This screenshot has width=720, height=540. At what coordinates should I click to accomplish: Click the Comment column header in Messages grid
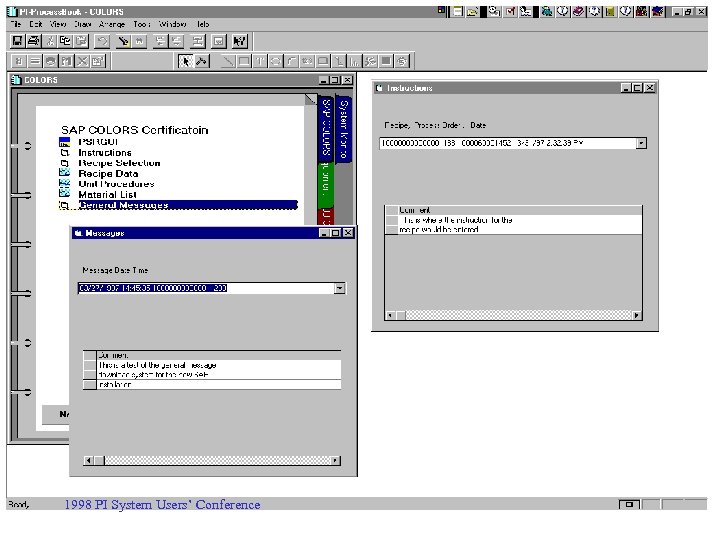(x=219, y=355)
